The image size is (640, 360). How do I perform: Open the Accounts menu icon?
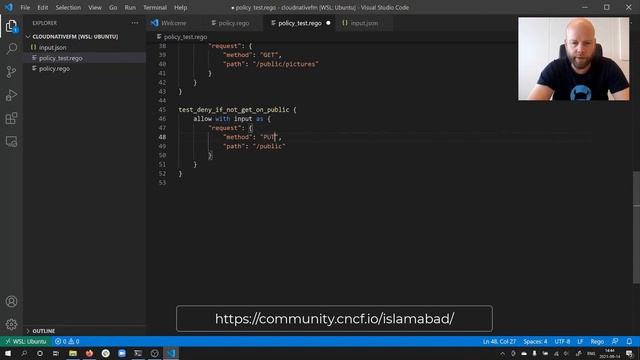pos(11,301)
